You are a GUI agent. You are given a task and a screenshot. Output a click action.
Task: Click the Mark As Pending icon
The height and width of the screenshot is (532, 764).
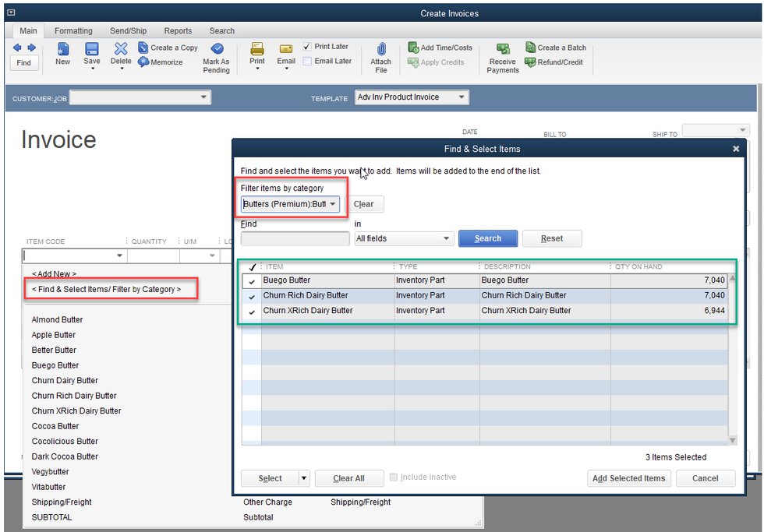pos(217,49)
